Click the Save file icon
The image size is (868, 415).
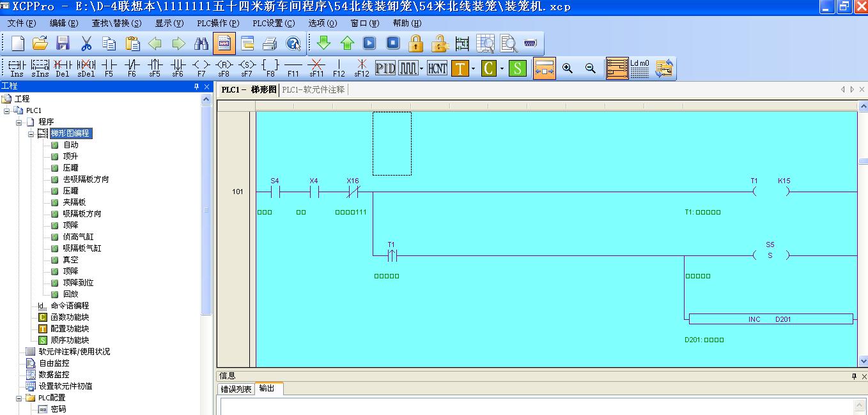click(63, 43)
